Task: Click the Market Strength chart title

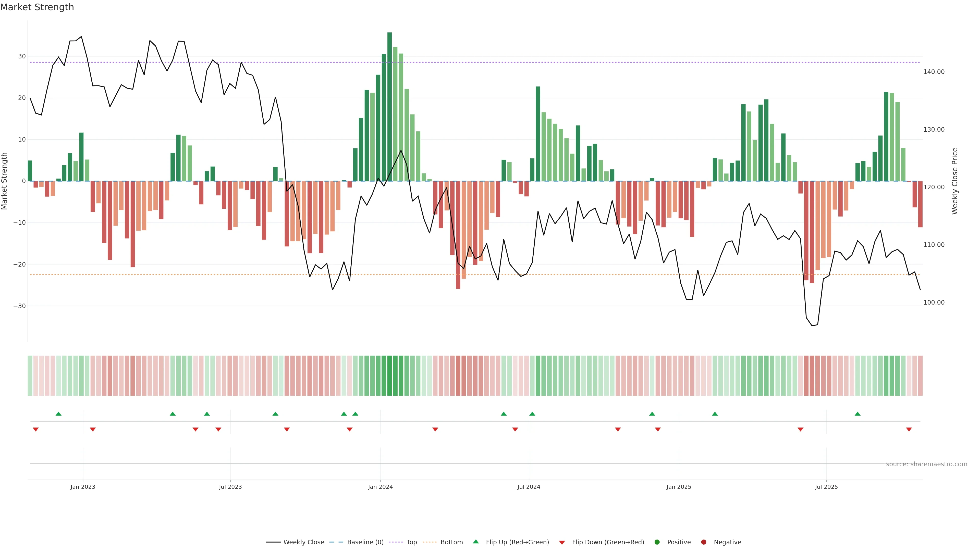Action: 37,7
